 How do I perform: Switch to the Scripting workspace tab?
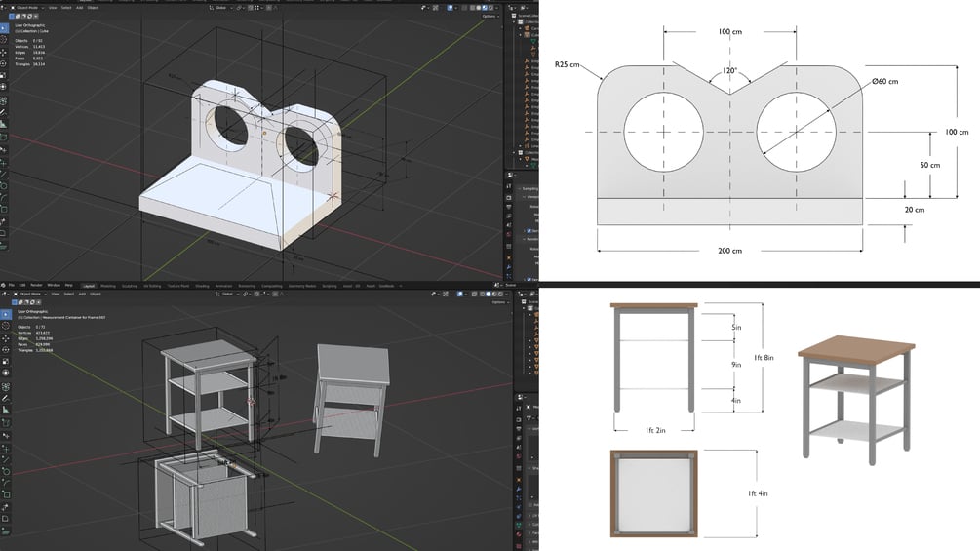[330, 286]
